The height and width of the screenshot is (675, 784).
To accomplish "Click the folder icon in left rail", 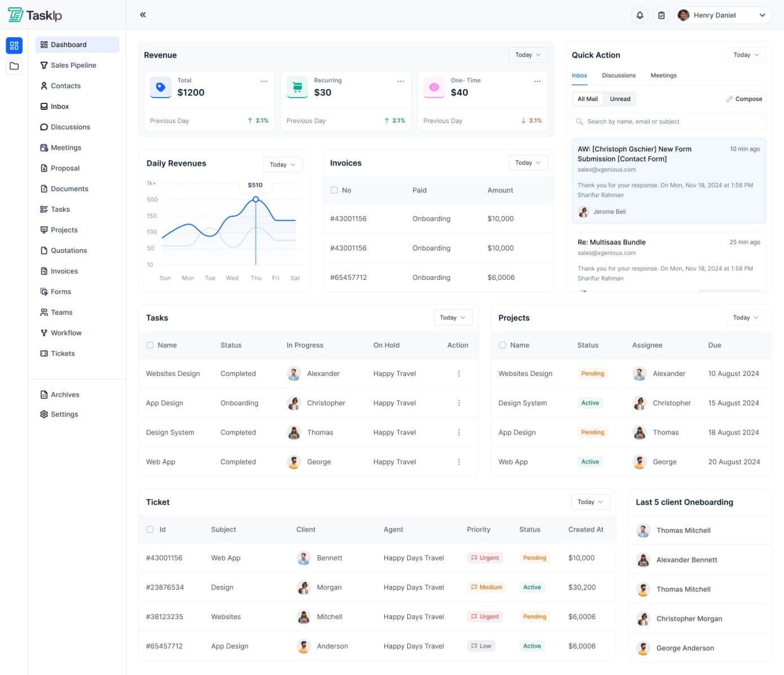I will tap(14, 66).
